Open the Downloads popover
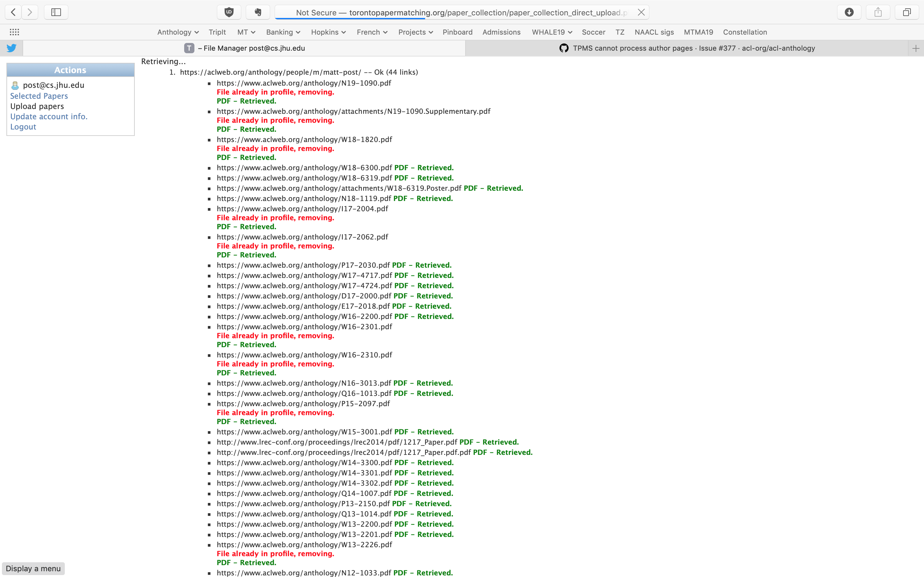The image size is (924, 577). (849, 12)
